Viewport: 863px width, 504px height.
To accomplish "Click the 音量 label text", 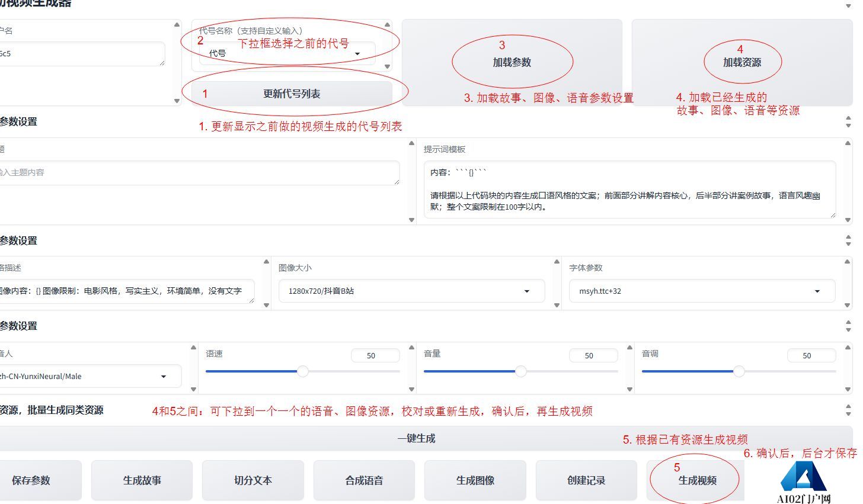I will click(x=432, y=354).
